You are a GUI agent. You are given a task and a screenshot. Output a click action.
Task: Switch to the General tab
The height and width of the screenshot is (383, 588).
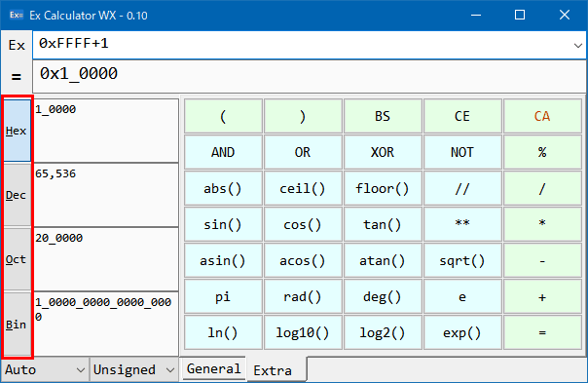coord(213,368)
